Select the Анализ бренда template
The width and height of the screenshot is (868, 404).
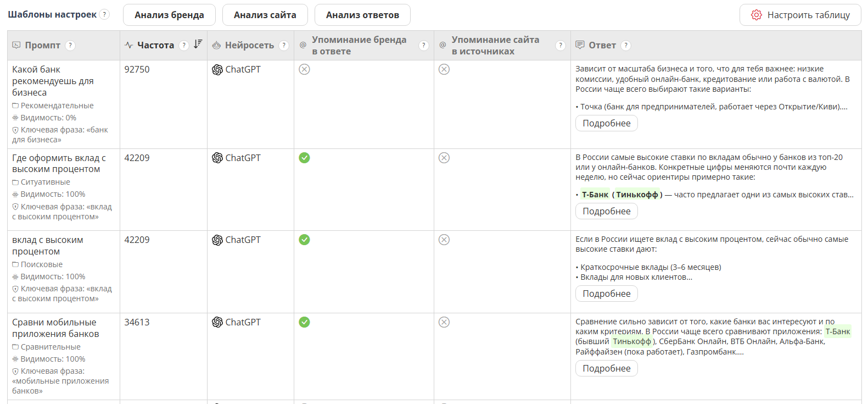point(169,15)
